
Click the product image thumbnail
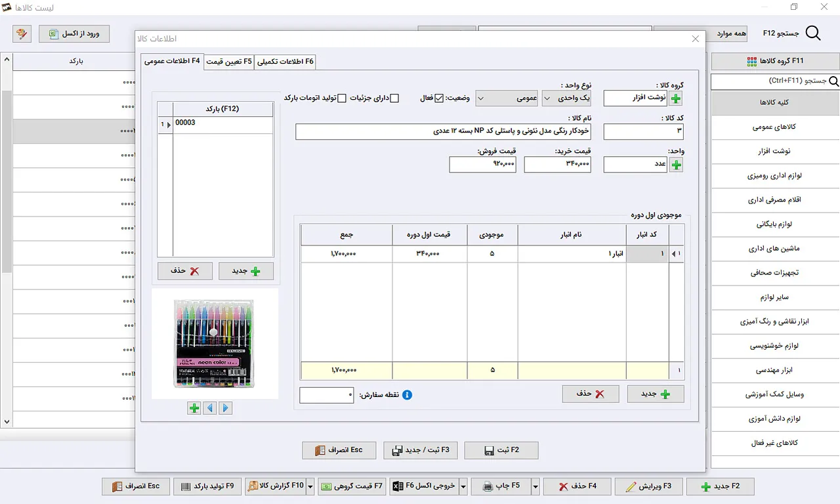(215, 343)
